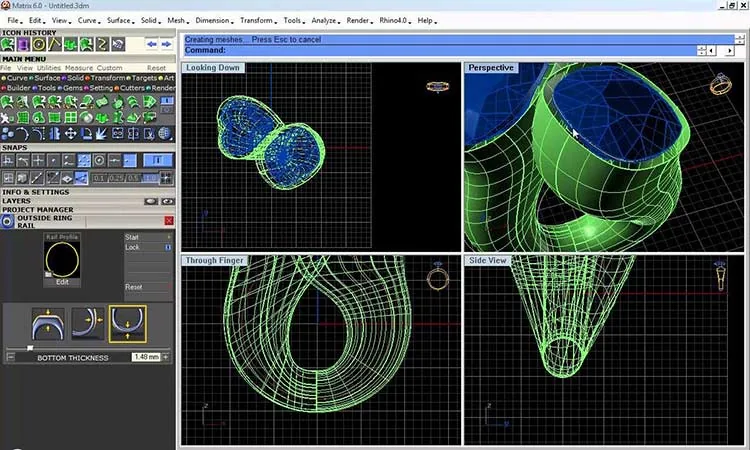Click the first green surface '1' tool icon
The image size is (750, 450).
coord(7,101)
